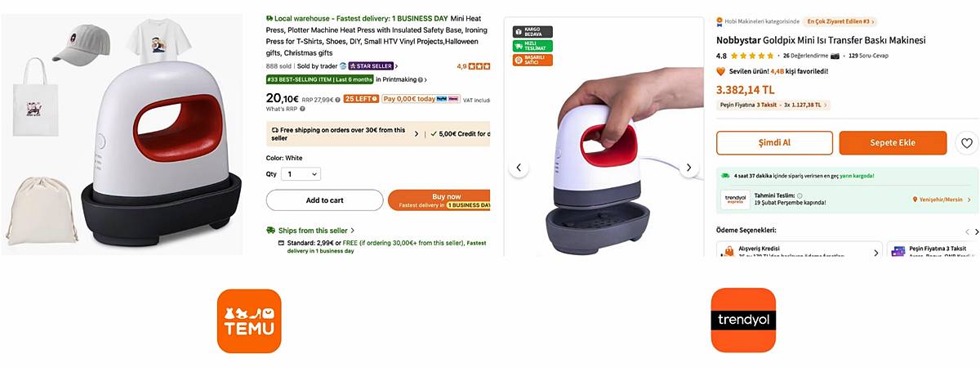980x368 pixels.
Task: Click the Trendyol app logo
Action: tap(743, 321)
